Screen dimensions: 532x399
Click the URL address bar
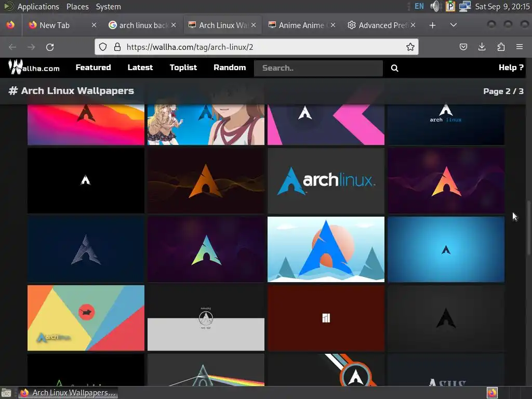[x=257, y=47]
